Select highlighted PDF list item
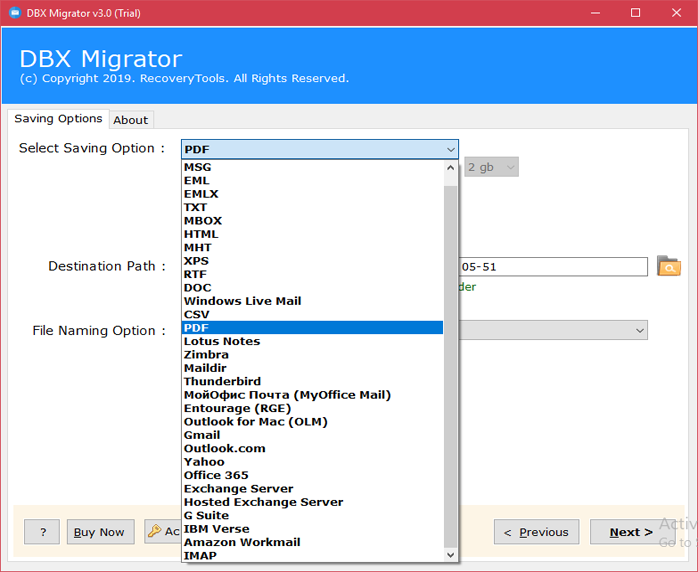This screenshot has height=572, width=698. [x=312, y=328]
